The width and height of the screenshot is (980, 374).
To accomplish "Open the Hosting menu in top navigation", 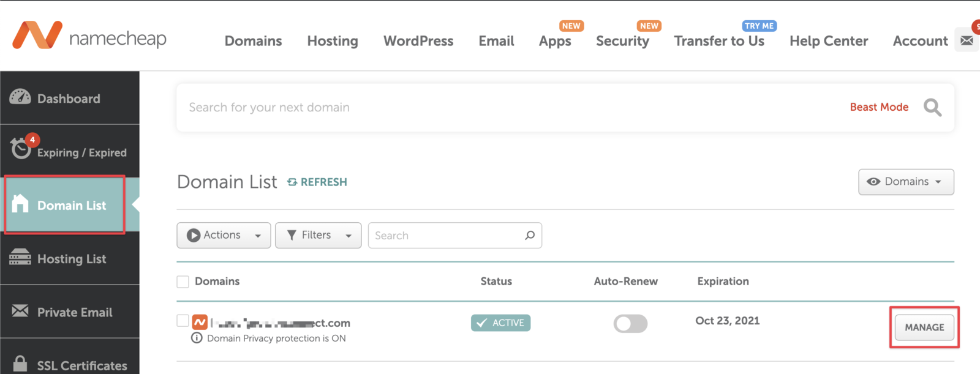I will pyautogui.click(x=333, y=41).
